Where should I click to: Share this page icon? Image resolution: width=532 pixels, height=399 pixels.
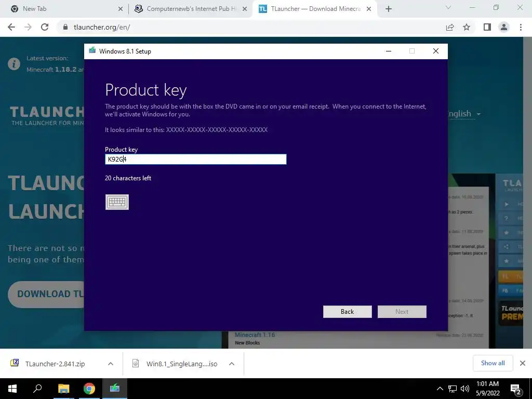coord(450,27)
